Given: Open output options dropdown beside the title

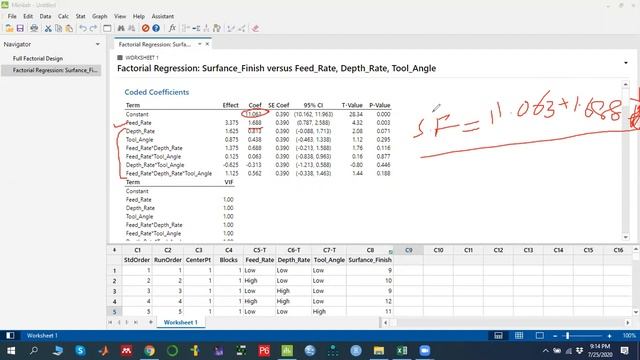Looking at the screenshot, I should tap(626, 63).
